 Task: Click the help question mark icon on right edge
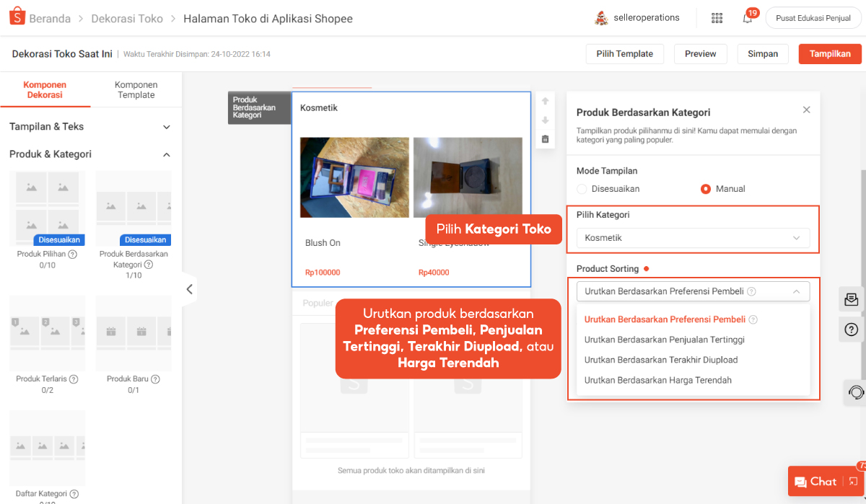pos(851,330)
